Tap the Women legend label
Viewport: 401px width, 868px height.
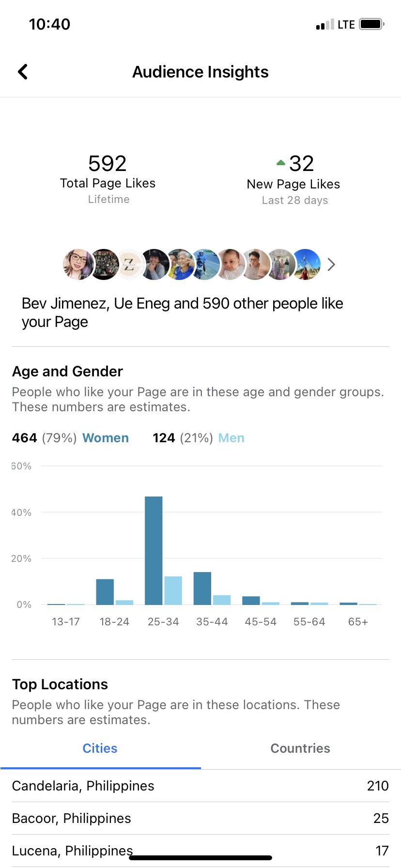106,438
